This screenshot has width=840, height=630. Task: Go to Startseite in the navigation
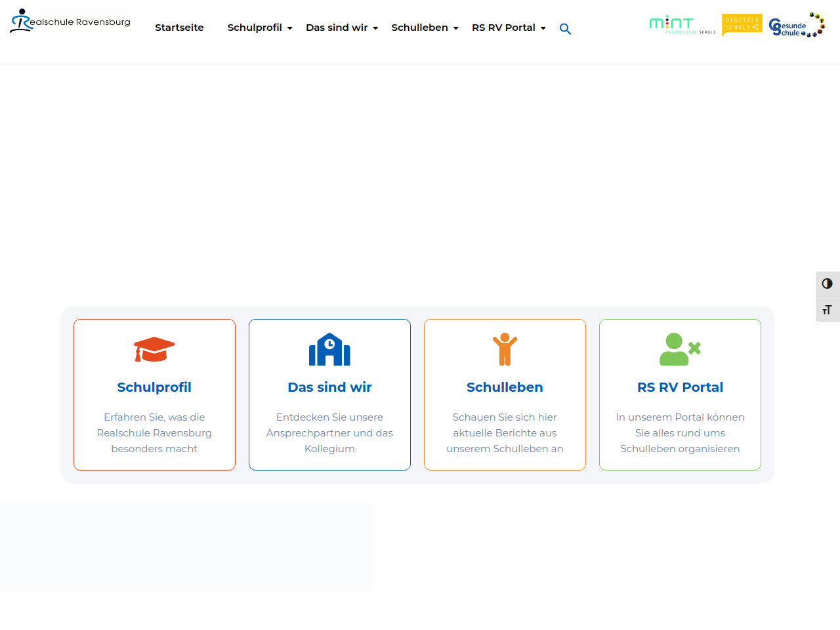[179, 28]
